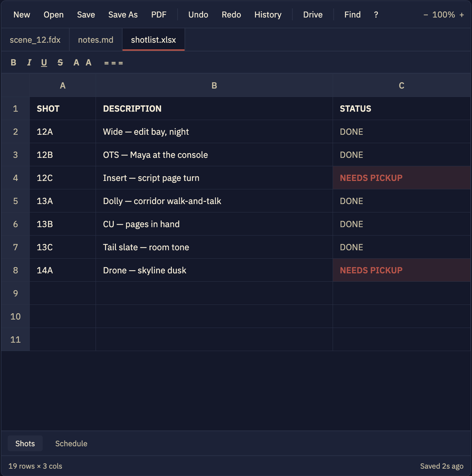
Task: Click DONE status for shot 12A
Action: tap(402, 132)
